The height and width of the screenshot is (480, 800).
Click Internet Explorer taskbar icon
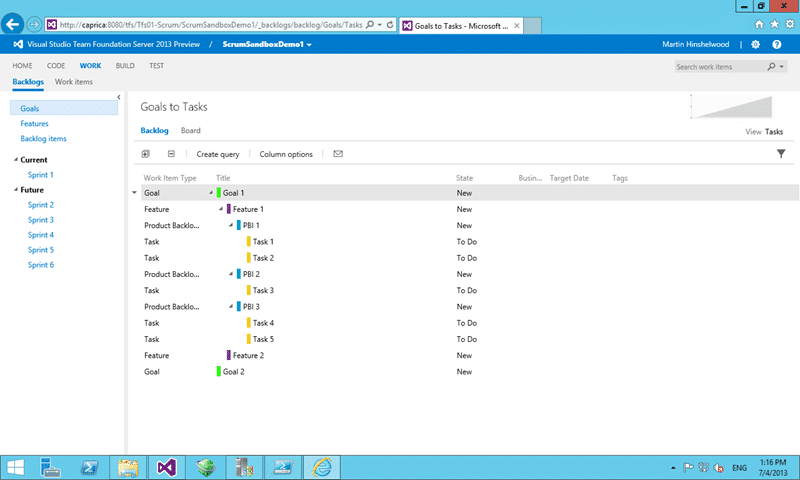[x=322, y=467]
